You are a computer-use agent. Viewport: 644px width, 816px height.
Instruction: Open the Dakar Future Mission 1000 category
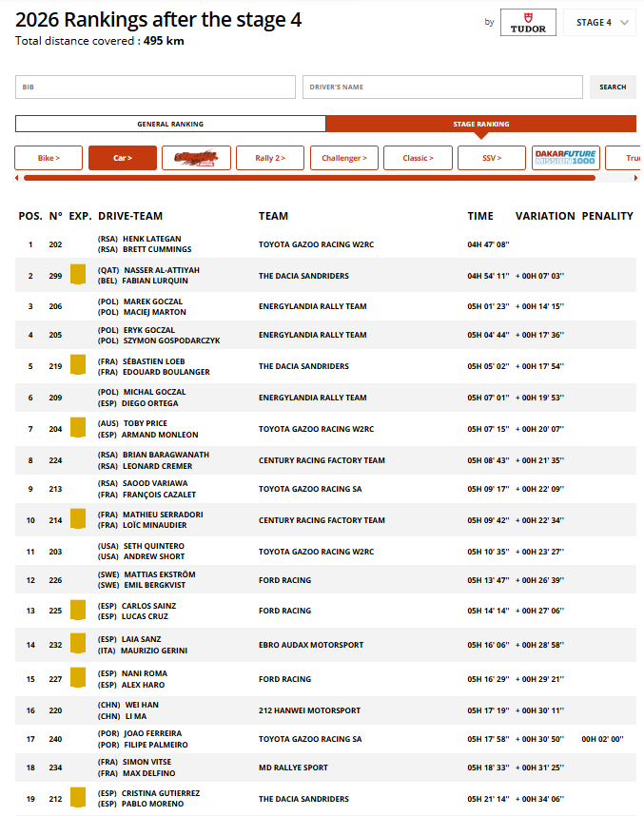coord(565,158)
